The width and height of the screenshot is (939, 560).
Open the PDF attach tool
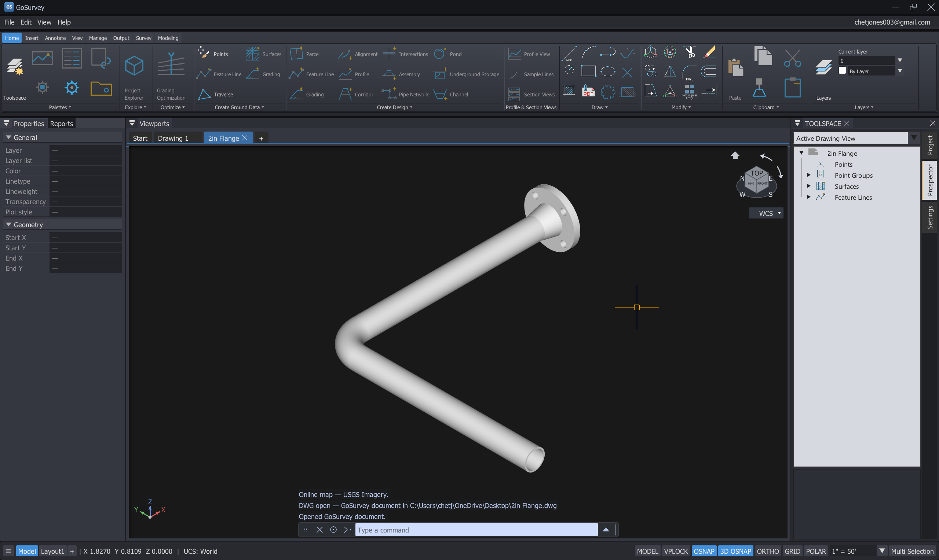pyautogui.click(x=588, y=91)
